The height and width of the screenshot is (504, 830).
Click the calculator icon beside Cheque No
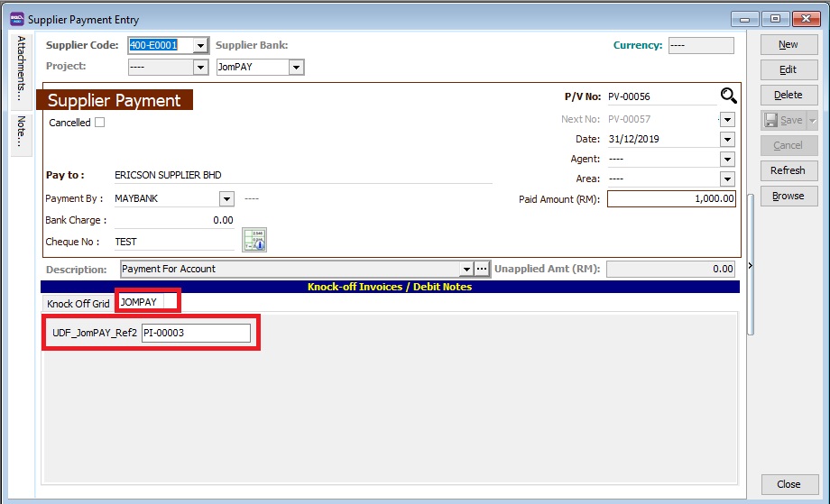click(254, 240)
